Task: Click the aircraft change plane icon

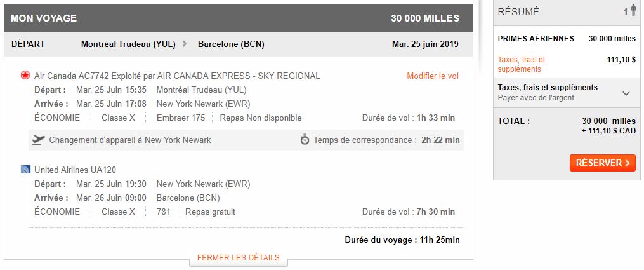Action: click(38, 140)
